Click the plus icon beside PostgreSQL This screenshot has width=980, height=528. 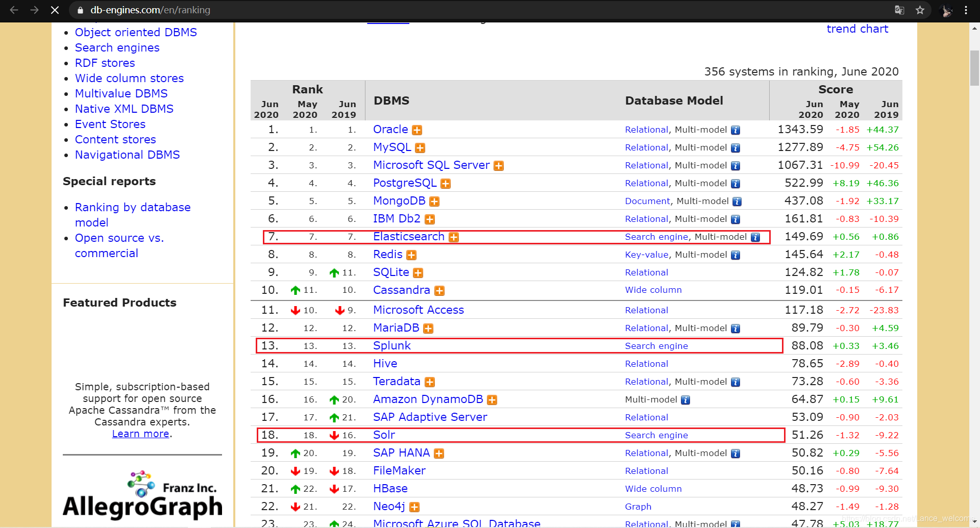click(x=446, y=184)
